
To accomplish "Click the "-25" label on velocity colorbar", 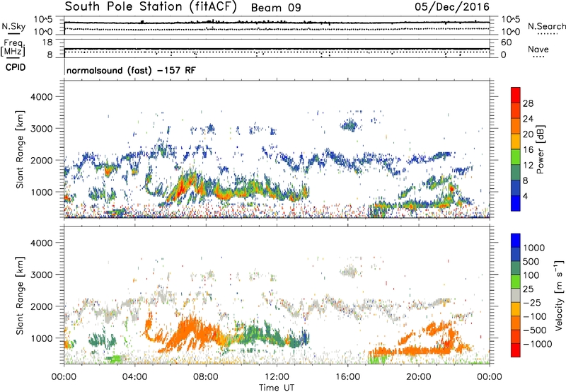I will pyautogui.click(x=532, y=302).
